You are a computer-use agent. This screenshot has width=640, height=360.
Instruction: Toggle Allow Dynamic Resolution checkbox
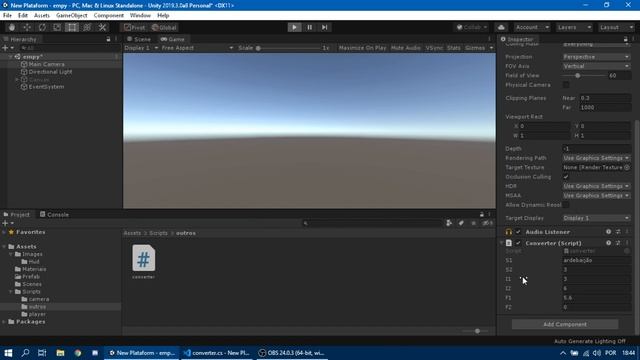point(566,205)
